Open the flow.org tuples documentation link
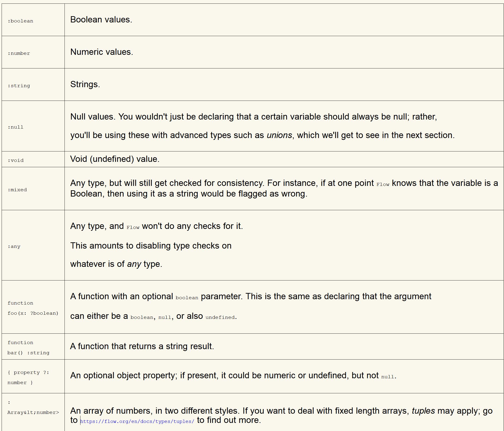Screen dimensions: 504x431 tap(137, 421)
